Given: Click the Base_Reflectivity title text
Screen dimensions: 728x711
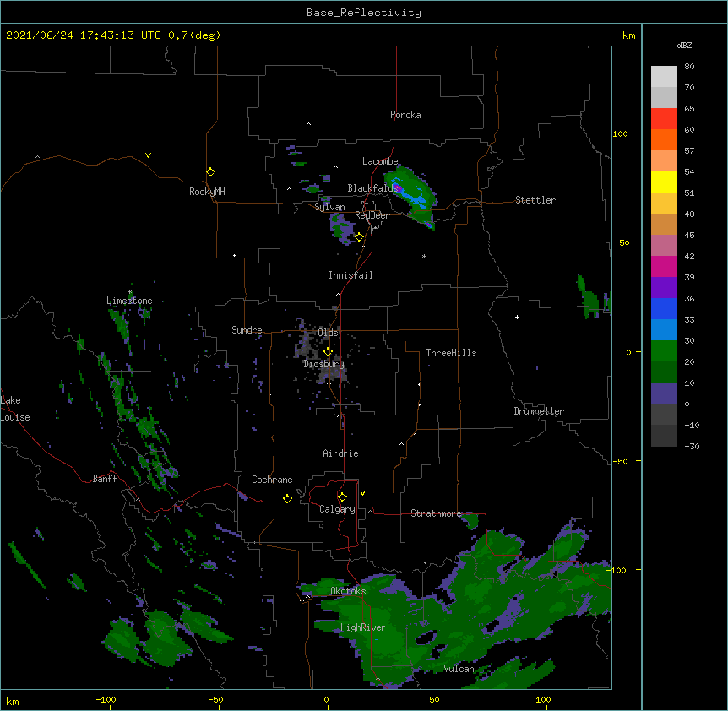Looking at the screenshot, I should (364, 13).
